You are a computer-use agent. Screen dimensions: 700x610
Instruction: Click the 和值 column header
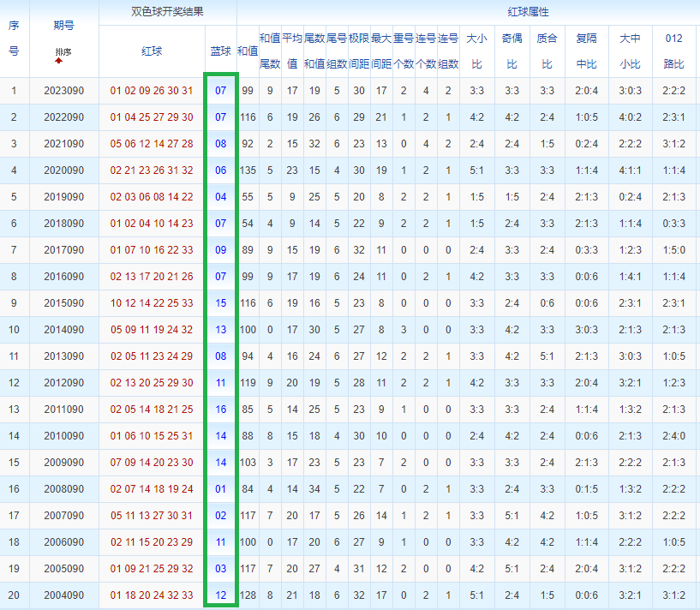click(248, 51)
